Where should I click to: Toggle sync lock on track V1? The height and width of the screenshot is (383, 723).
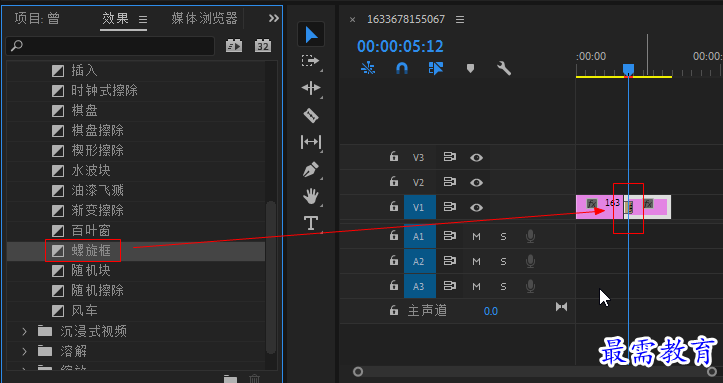pyautogui.click(x=449, y=207)
